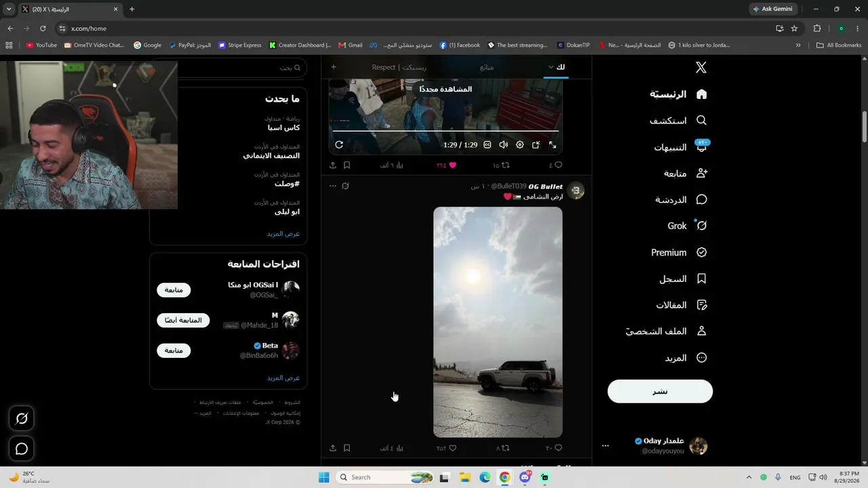Viewport: 868px width, 488px height.
Task: Open video playback settings gear
Action: 519,144
